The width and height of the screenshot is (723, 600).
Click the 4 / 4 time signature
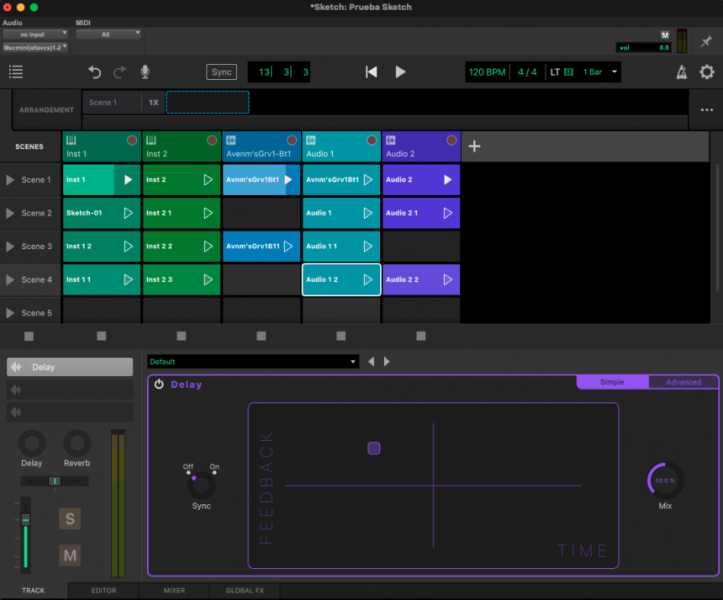point(527,72)
